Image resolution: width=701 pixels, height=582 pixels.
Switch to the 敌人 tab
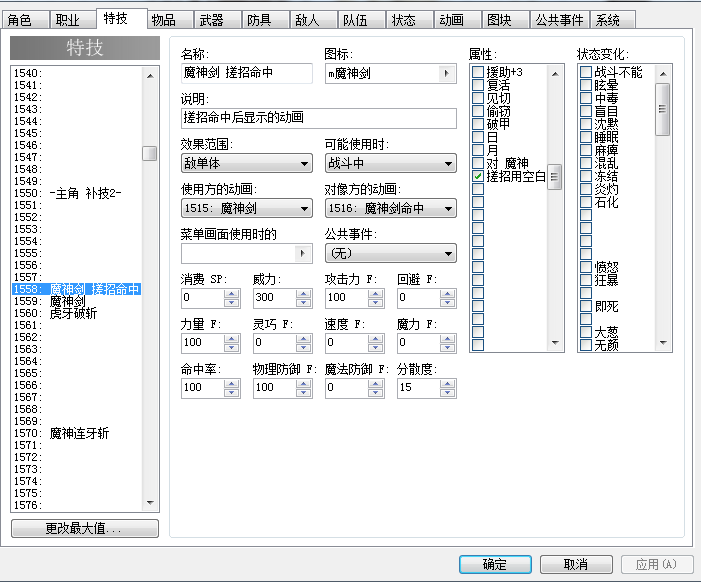pos(312,20)
